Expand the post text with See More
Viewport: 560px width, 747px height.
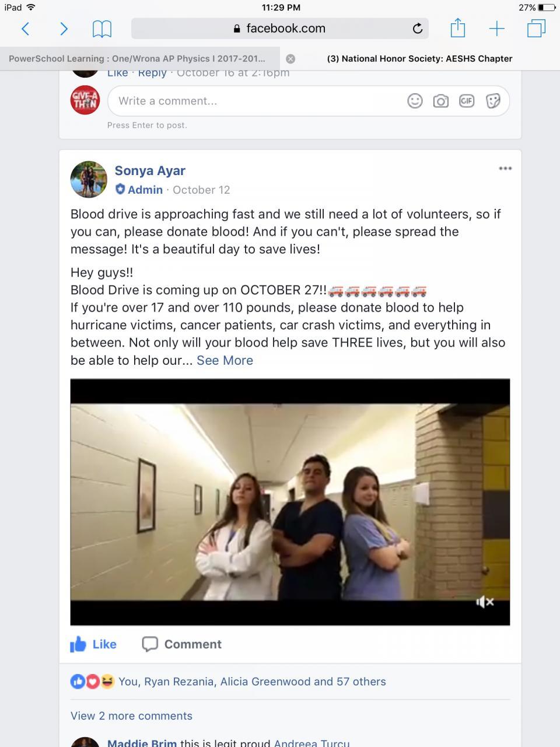coord(225,360)
